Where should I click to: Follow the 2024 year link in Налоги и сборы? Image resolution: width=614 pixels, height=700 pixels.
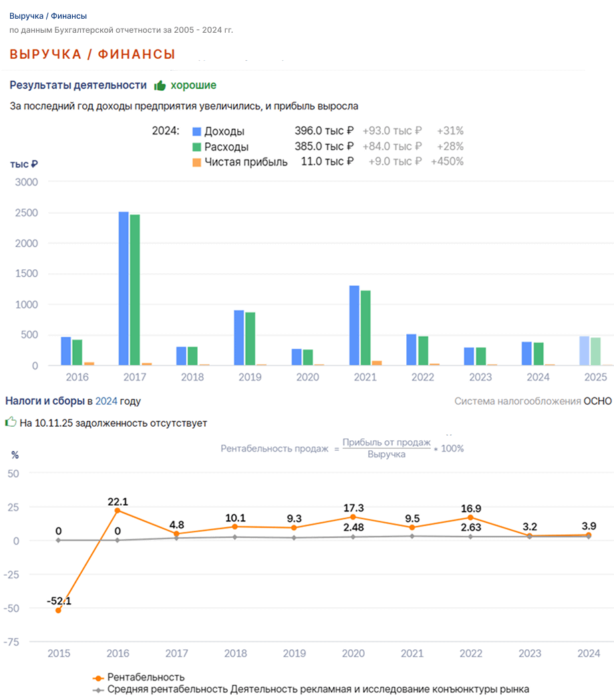click(106, 401)
